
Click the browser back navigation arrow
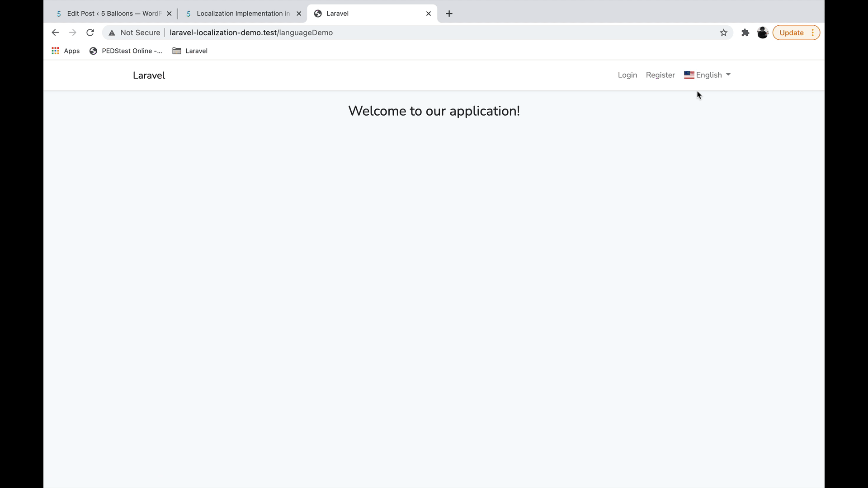click(55, 33)
